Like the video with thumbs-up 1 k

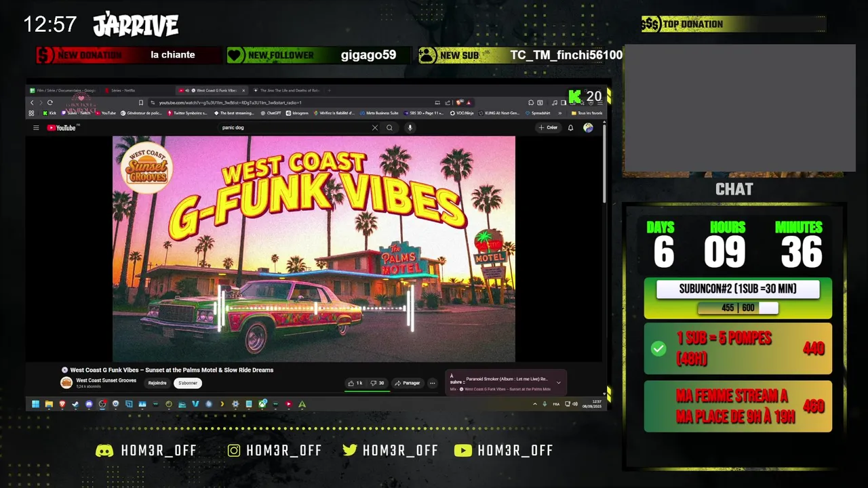[x=355, y=383]
